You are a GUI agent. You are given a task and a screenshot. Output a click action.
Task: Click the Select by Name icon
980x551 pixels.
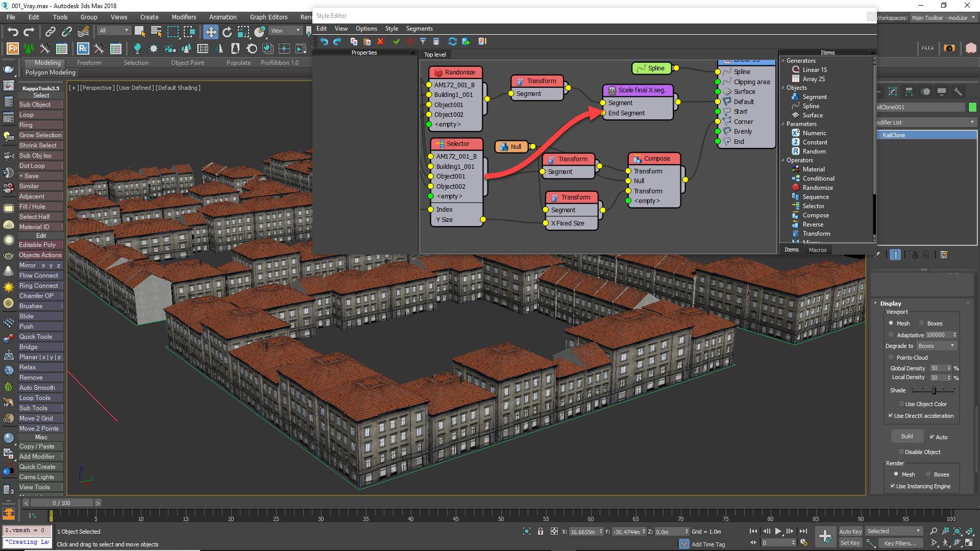(156, 32)
